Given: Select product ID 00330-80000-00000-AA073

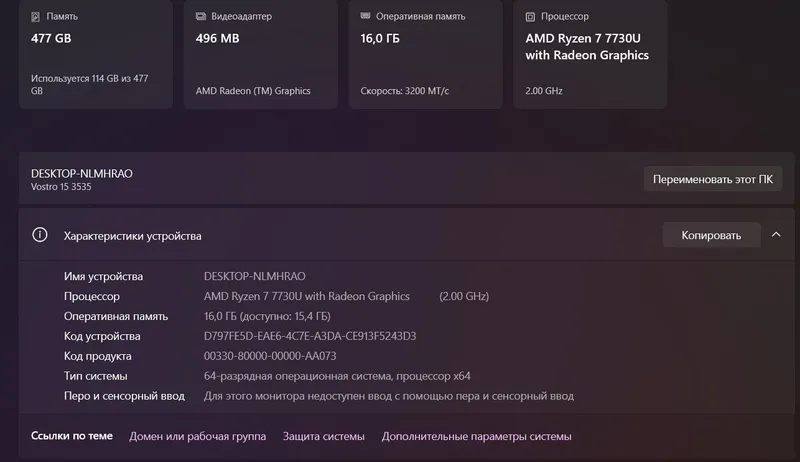Looking at the screenshot, I should click(x=270, y=356).
